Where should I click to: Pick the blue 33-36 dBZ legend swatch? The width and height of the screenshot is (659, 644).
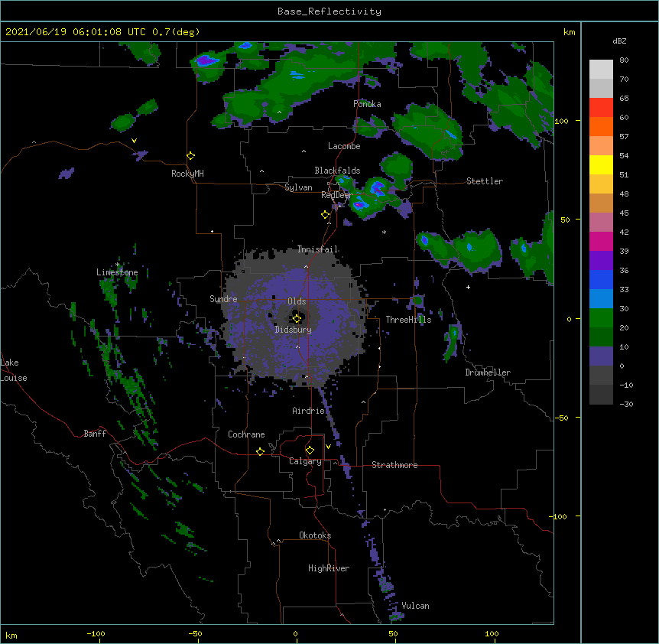pos(601,279)
